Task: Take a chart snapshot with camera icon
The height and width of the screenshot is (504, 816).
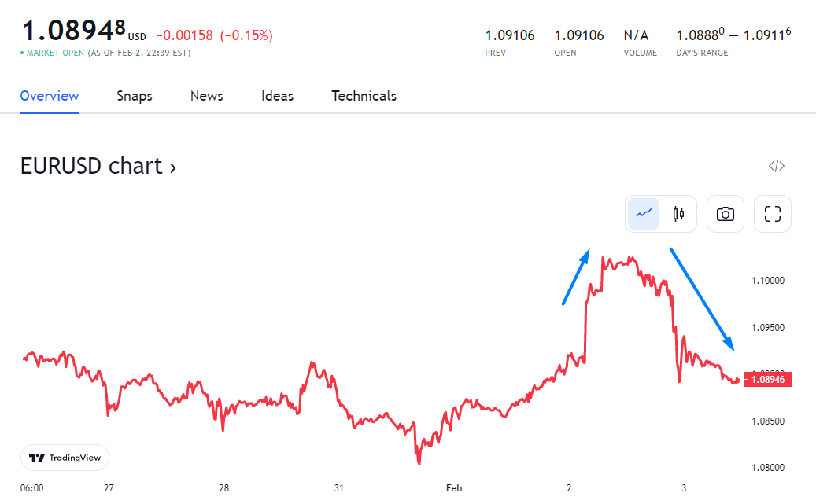Action: [x=726, y=214]
